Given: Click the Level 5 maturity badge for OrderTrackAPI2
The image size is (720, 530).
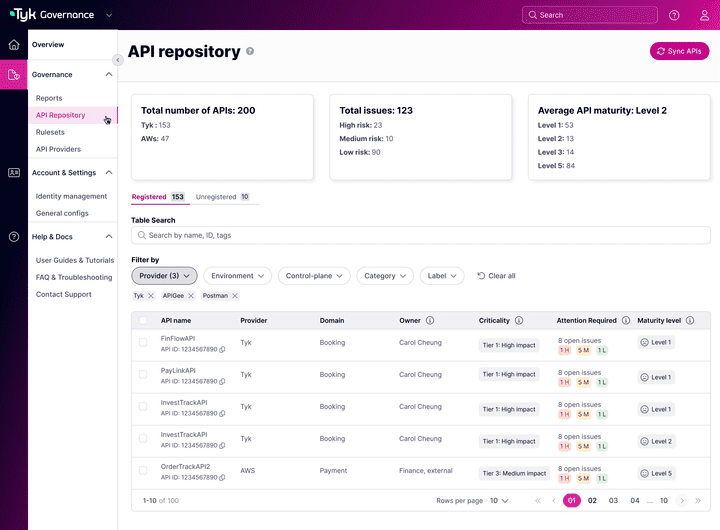Looking at the screenshot, I should tap(657, 474).
